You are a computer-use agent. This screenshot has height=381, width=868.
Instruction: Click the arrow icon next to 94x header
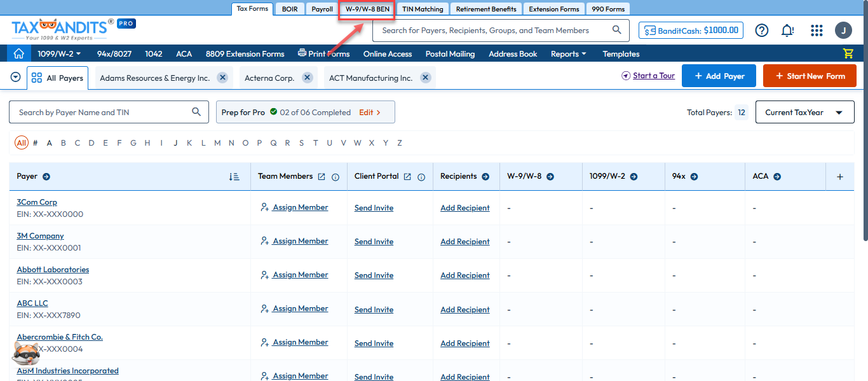[694, 177]
